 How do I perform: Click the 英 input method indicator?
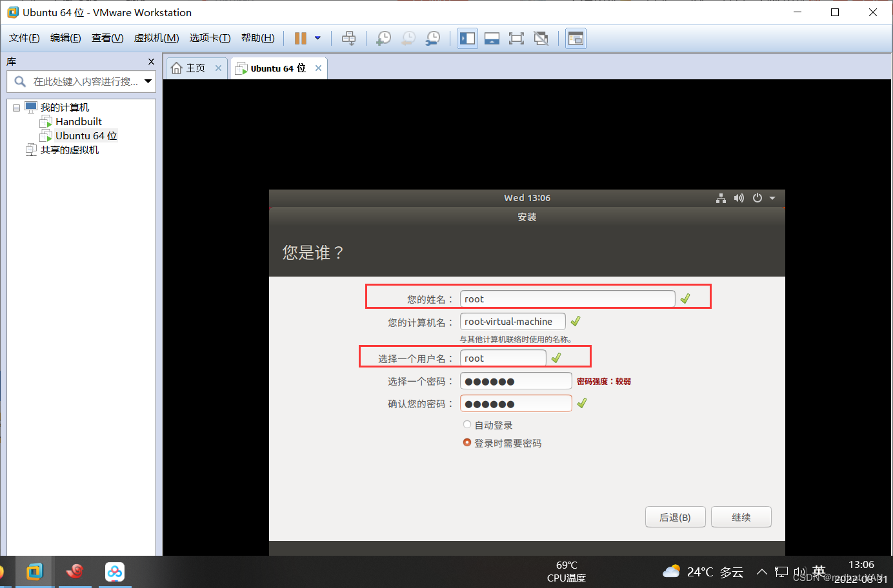819,571
